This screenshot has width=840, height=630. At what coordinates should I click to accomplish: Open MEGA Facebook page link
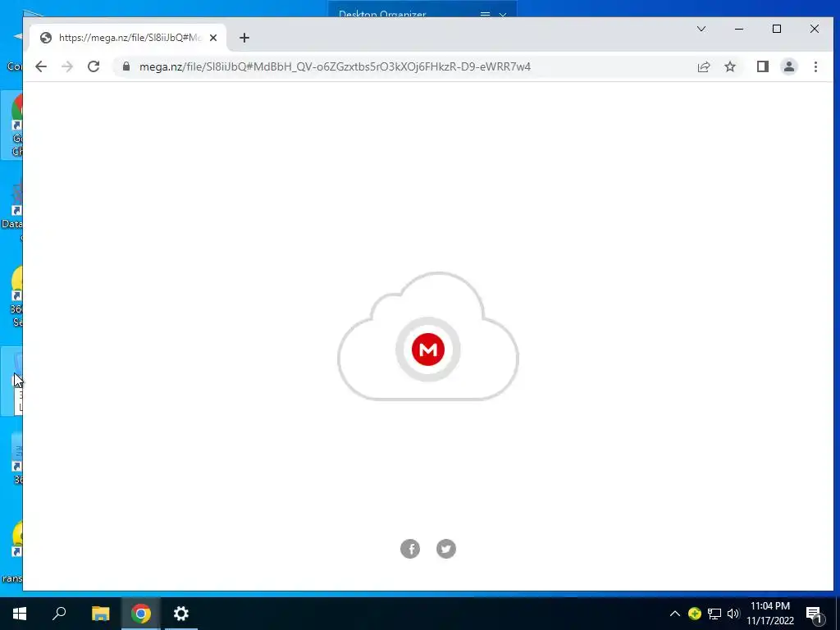coord(410,549)
